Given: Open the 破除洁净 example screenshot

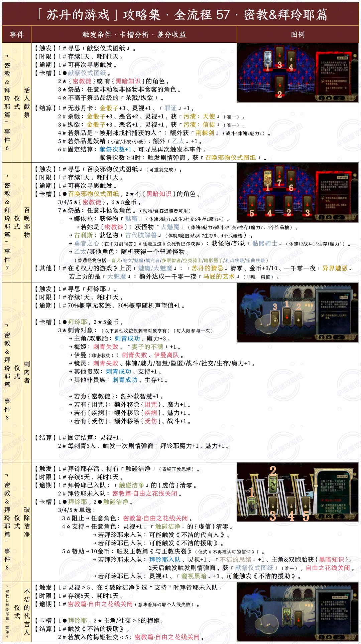Looking at the screenshot, I should pyautogui.click(x=297, y=492).
